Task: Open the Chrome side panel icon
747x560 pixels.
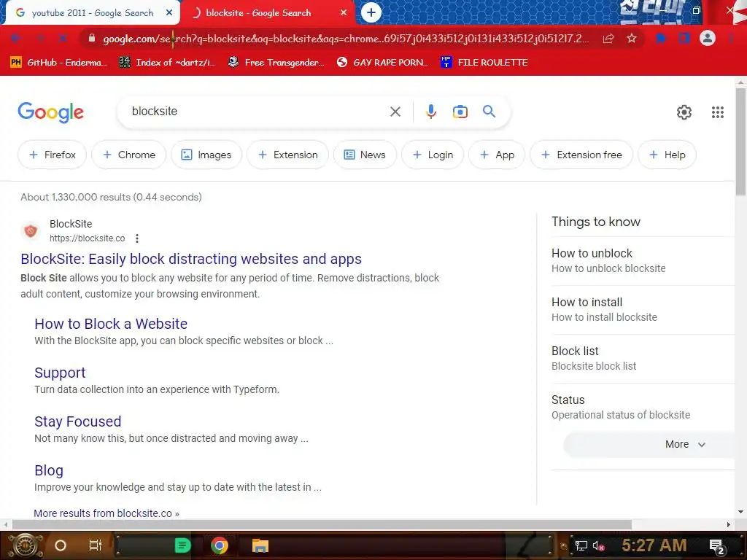Action: 684,39
